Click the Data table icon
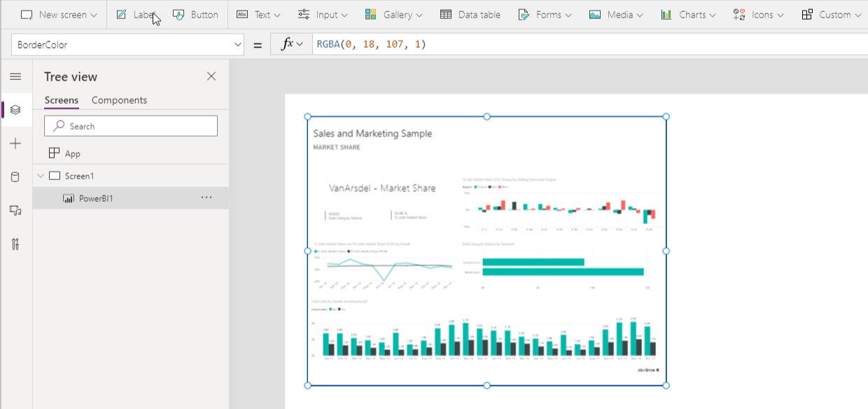The image size is (868, 409). (x=446, y=15)
